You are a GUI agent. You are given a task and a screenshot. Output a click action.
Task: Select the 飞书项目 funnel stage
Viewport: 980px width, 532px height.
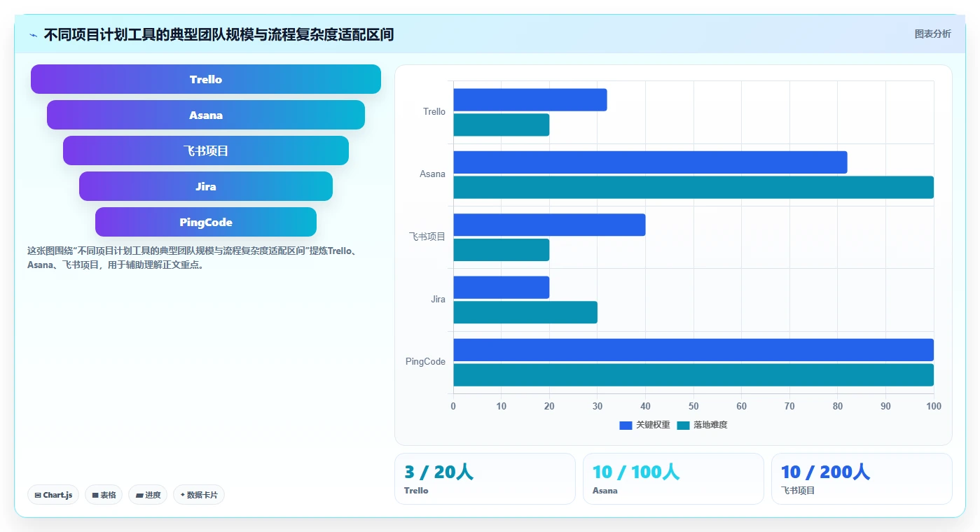(x=206, y=150)
